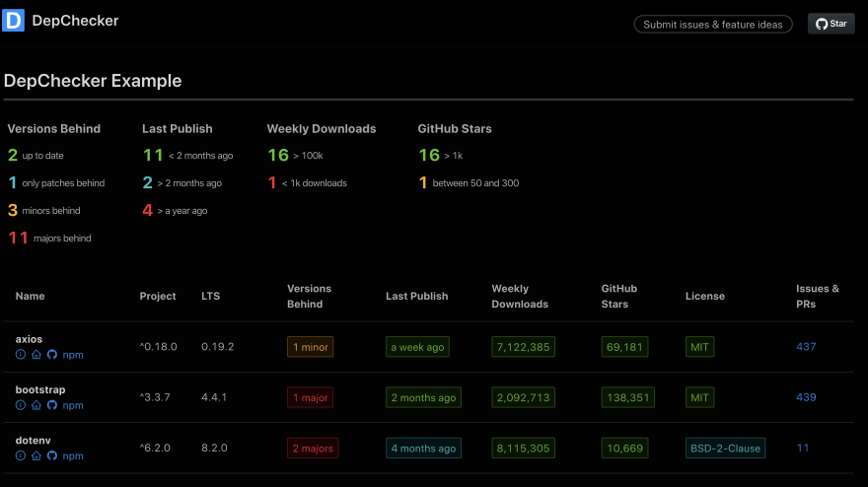Open the homepage icon for bootstrap

tap(36, 405)
